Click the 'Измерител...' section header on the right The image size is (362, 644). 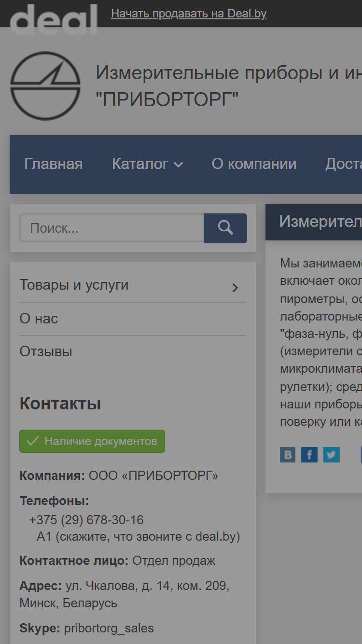pos(314,222)
